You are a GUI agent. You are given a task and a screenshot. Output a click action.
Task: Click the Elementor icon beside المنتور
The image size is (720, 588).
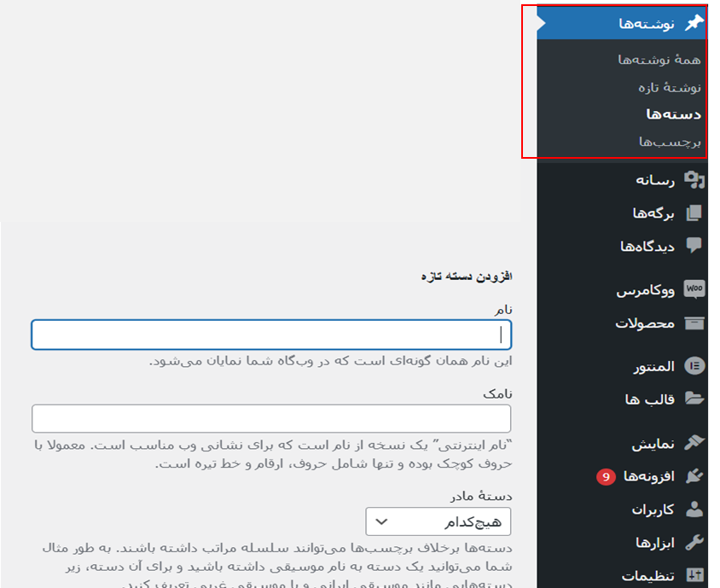(694, 366)
